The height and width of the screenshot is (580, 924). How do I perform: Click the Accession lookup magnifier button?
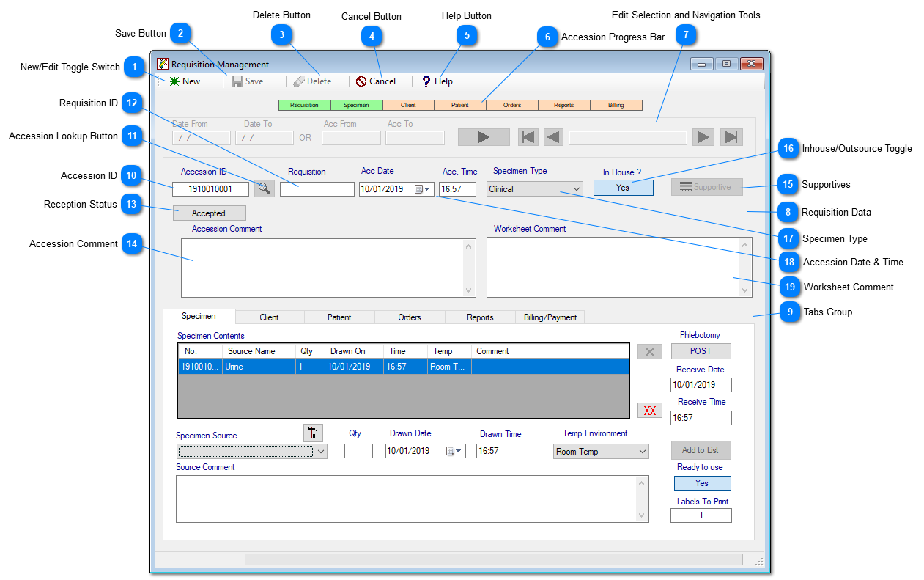[x=265, y=188]
